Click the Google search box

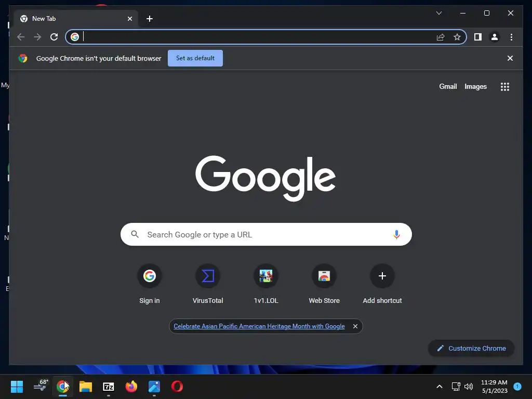click(266, 234)
